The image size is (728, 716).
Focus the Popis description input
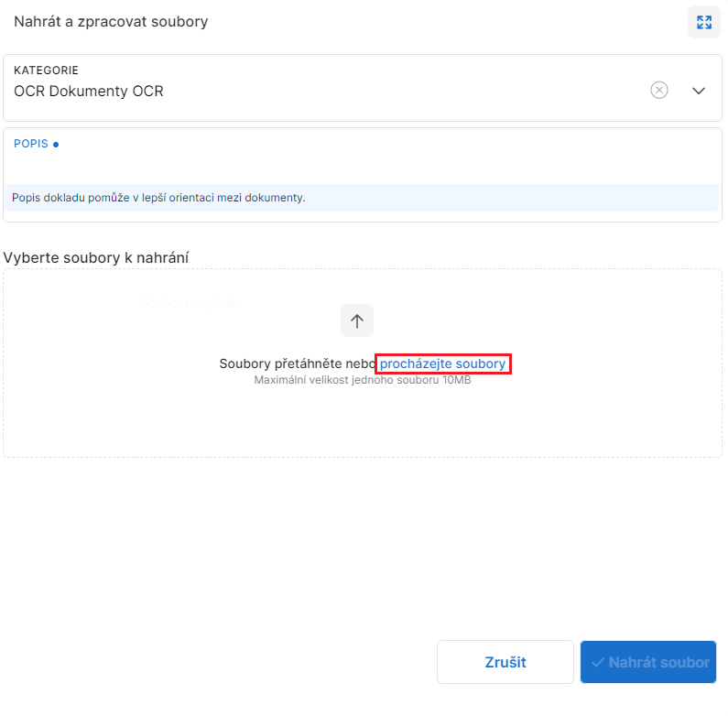362,165
